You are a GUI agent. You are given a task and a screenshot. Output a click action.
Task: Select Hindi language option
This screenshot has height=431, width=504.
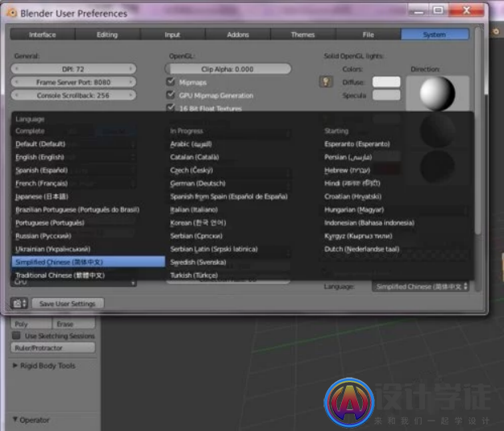(x=397, y=184)
